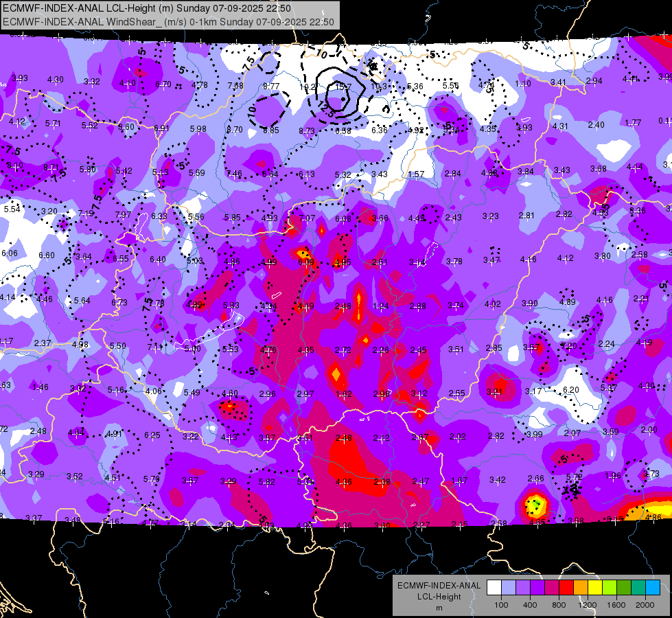The width and height of the screenshot is (672, 618).
Task: Click the wind shear value 6.60
Action: coord(46,255)
